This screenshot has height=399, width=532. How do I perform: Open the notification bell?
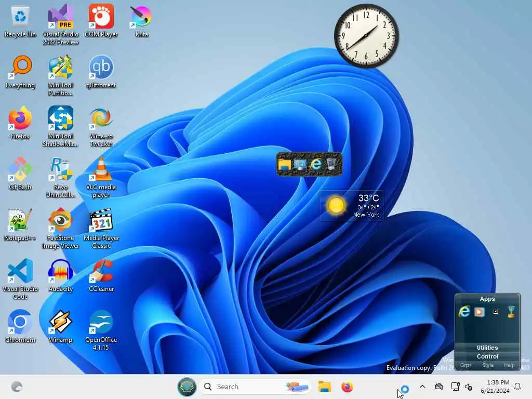517,387
